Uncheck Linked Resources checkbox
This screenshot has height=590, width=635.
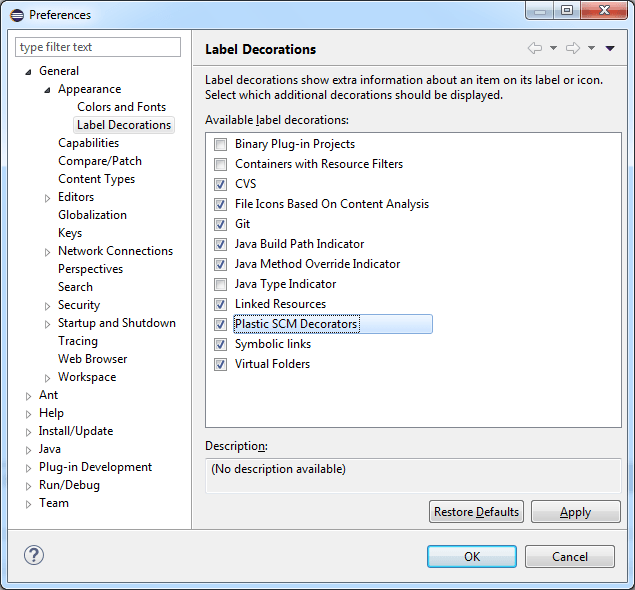point(220,304)
